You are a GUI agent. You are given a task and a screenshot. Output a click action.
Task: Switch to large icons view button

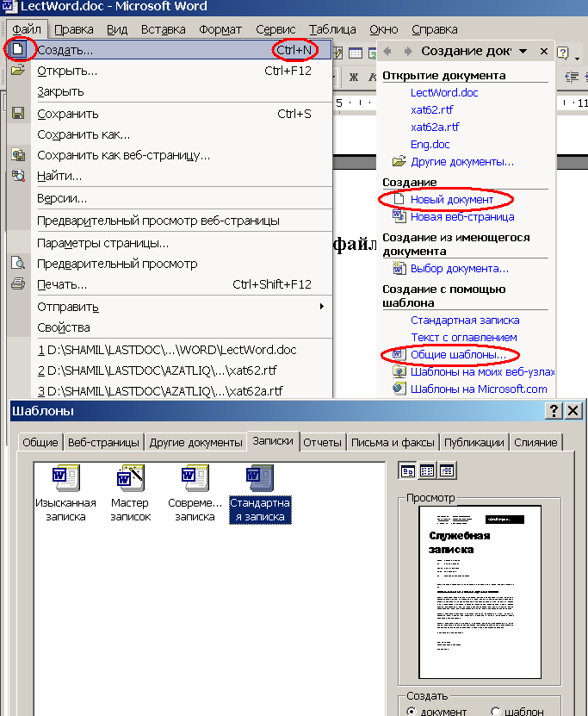(x=407, y=470)
